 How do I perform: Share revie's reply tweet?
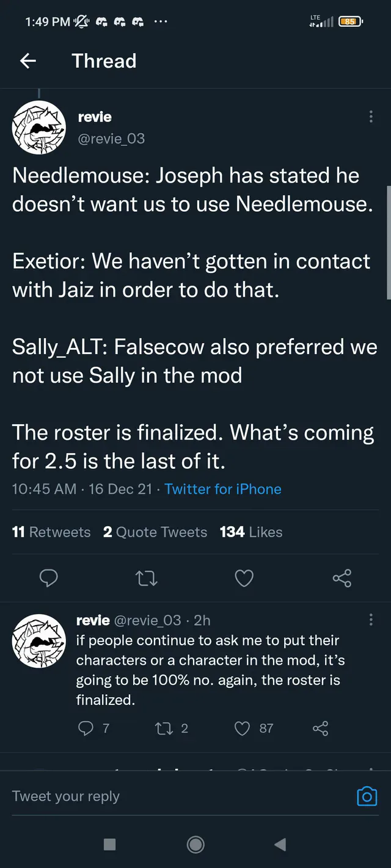320,728
